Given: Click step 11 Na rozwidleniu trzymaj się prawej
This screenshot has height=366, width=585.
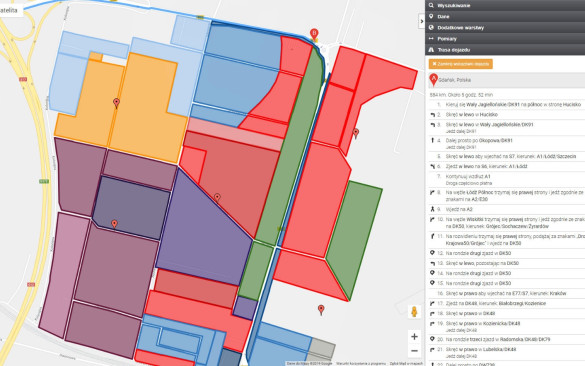Looking at the screenshot, I should 506,240.
